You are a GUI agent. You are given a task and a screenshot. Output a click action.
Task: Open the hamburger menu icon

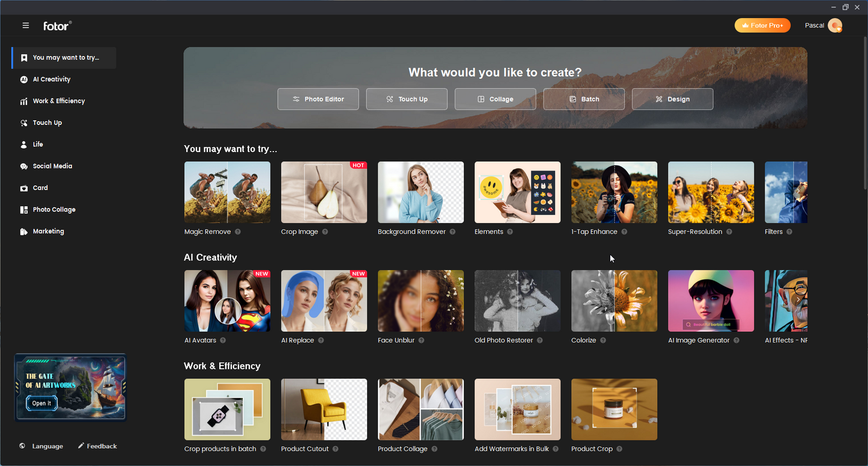tap(26, 26)
